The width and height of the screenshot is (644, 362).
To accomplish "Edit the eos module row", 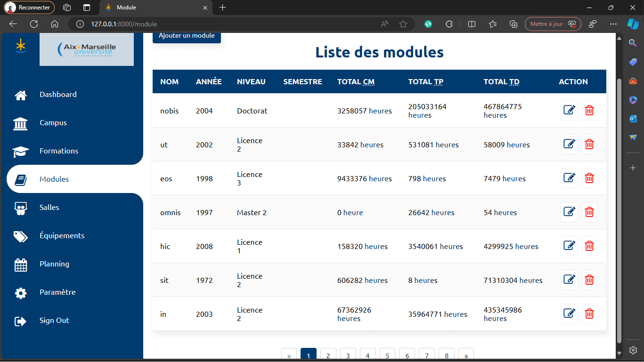I will [x=569, y=178].
